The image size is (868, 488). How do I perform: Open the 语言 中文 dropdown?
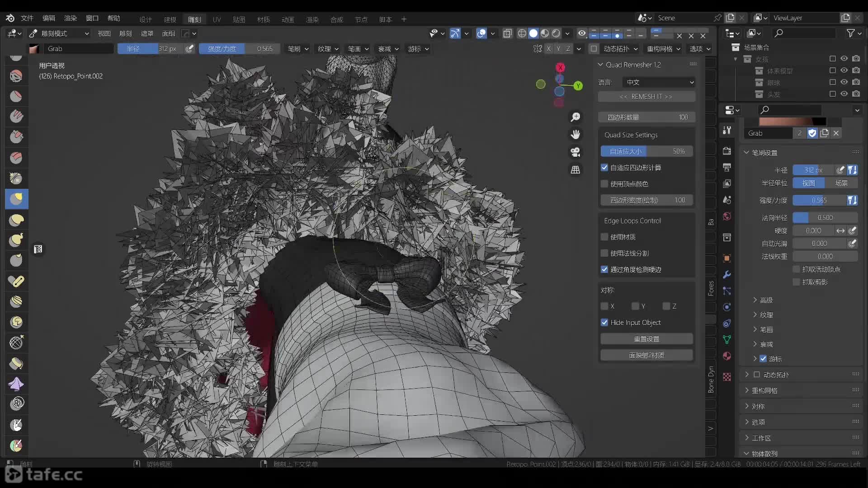click(x=659, y=82)
